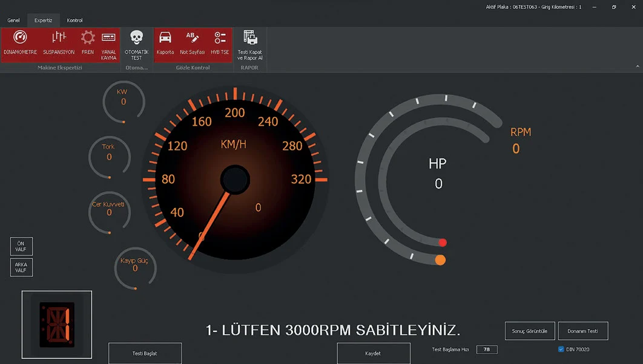The image size is (643, 364).
Task: Start the Otomatik Test skull icon
Action: click(137, 45)
